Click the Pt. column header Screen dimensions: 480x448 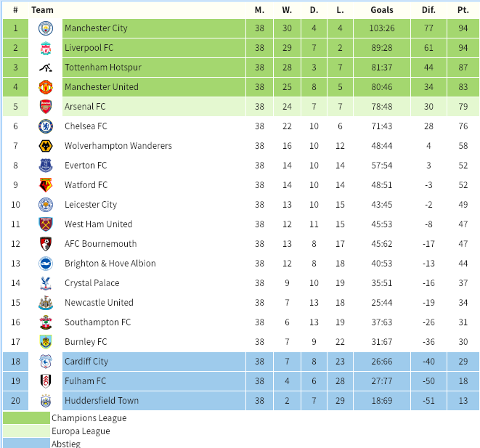point(463,10)
